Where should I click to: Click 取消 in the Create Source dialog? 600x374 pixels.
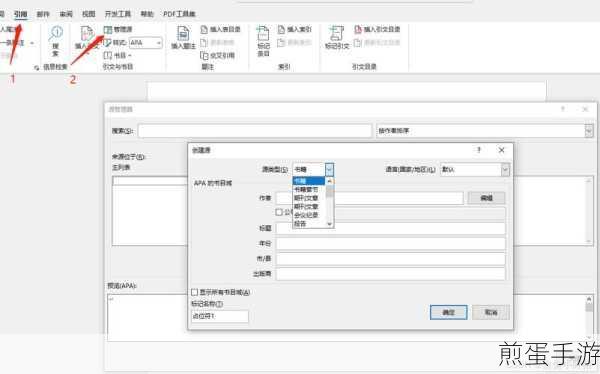tap(491, 312)
